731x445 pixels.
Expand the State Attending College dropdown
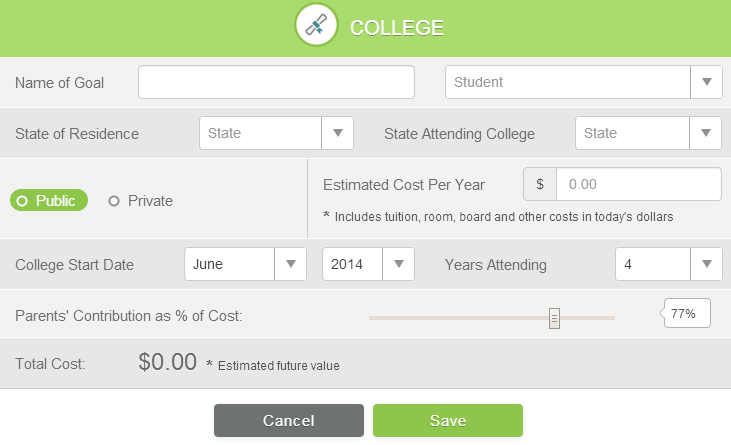(705, 133)
